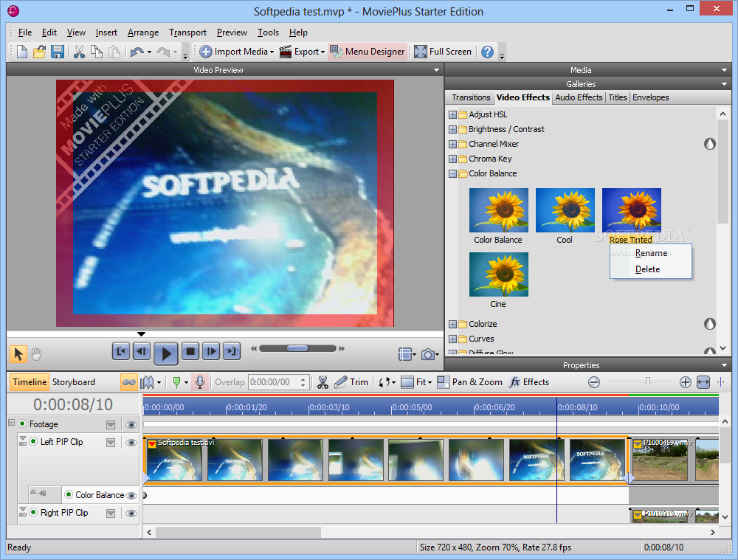Zoom in the timeline

point(686,382)
